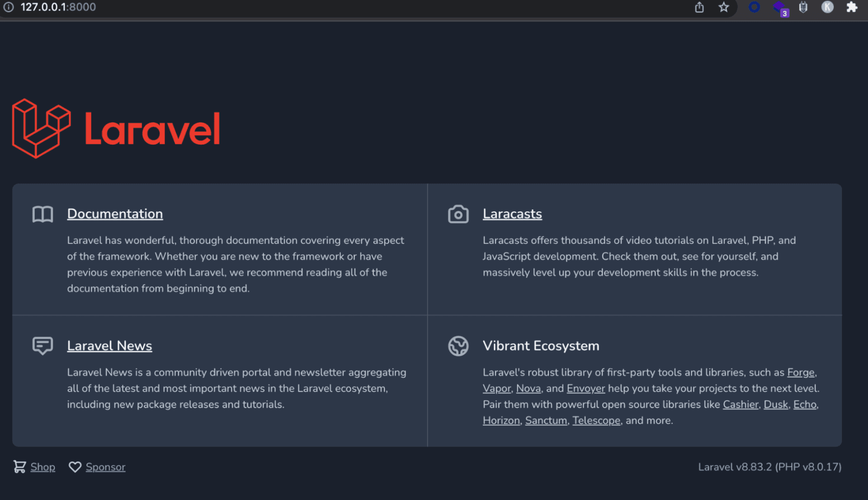Screen dimensions: 868x500
Task: Click the purple extension icon showing badge 3
Action: (x=779, y=7)
